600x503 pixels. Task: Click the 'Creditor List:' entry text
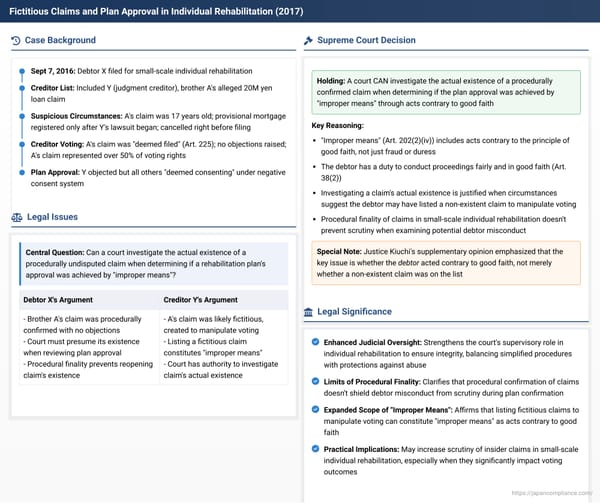coord(152,94)
